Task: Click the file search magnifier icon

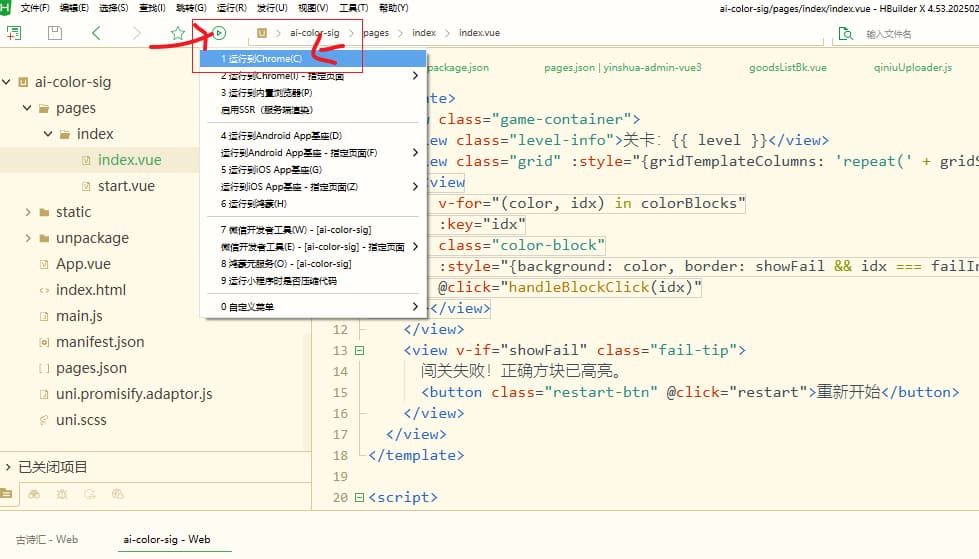Action: [846, 33]
